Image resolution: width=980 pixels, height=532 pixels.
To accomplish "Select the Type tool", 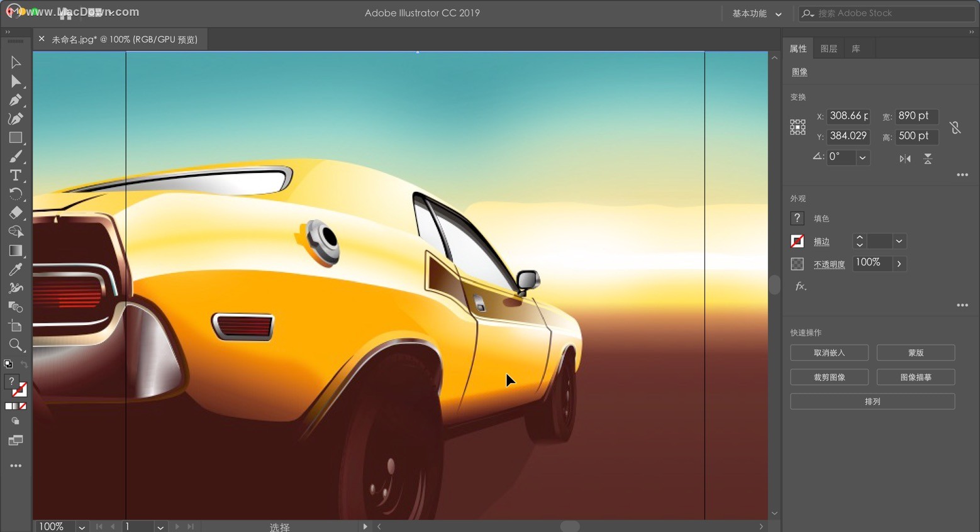I will coord(16,175).
